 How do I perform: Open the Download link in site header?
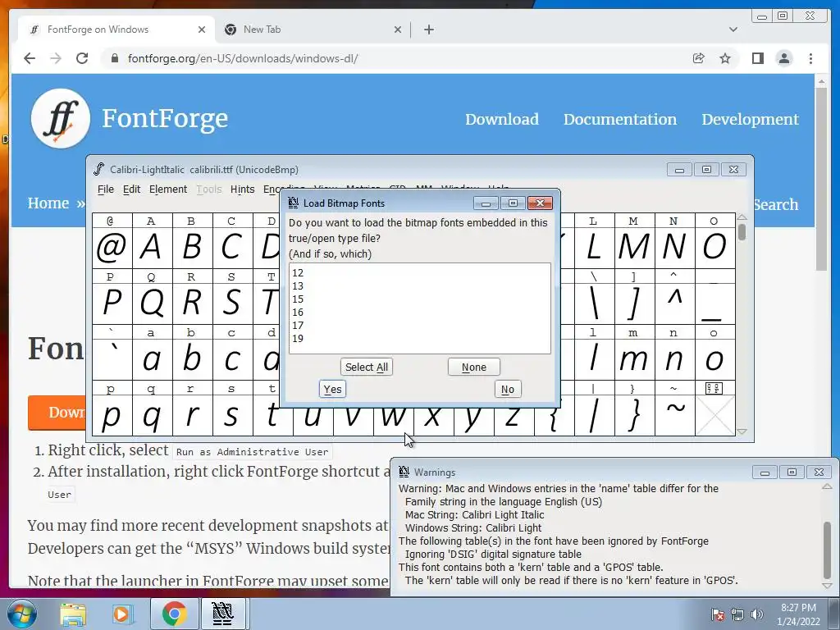click(x=502, y=119)
